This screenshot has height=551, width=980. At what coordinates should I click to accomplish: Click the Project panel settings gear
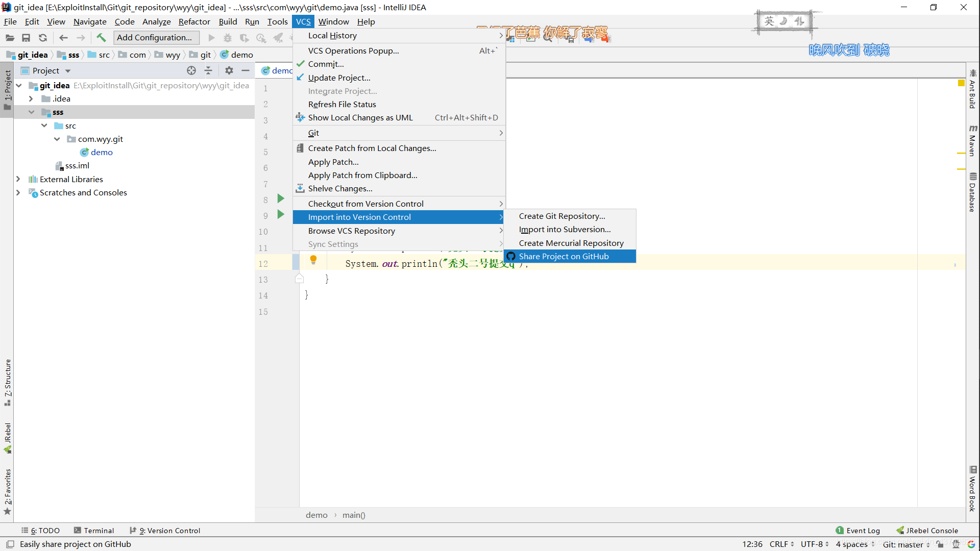click(x=229, y=70)
